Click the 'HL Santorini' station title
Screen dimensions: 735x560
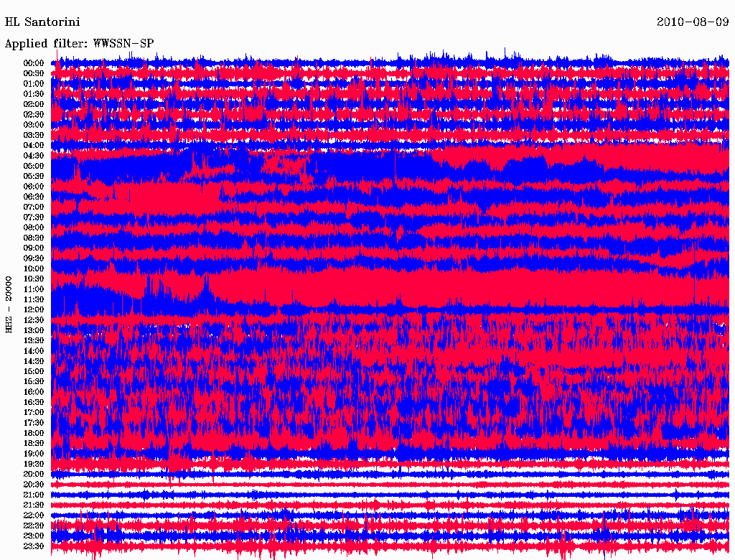42,22
